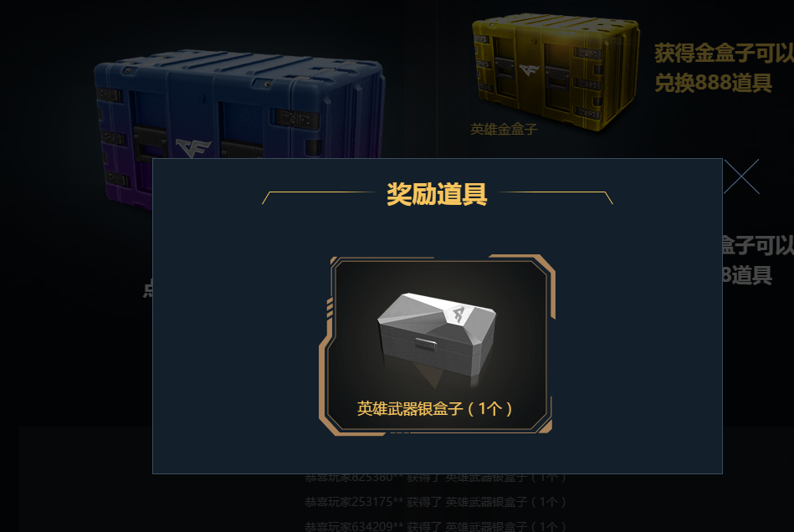The height and width of the screenshot is (532, 794).
Task: Select winner entry for player 253175**
Action: coord(435,502)
